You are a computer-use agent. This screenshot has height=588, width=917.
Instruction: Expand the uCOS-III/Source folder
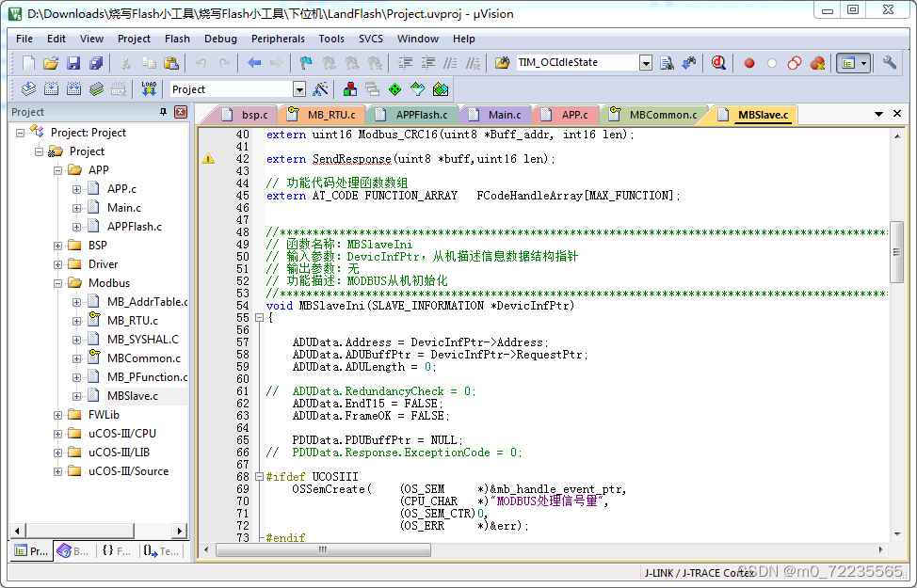(x=57, y=471)
